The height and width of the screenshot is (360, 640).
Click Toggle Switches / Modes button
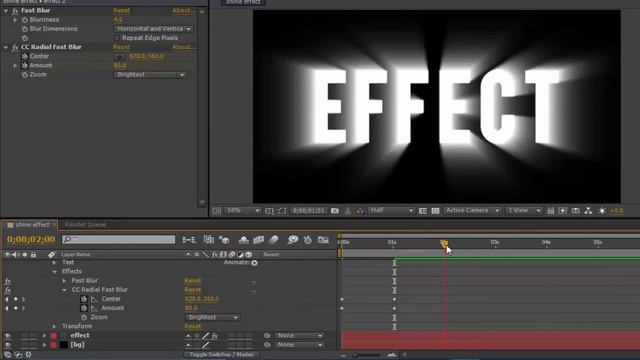[221, 355]
